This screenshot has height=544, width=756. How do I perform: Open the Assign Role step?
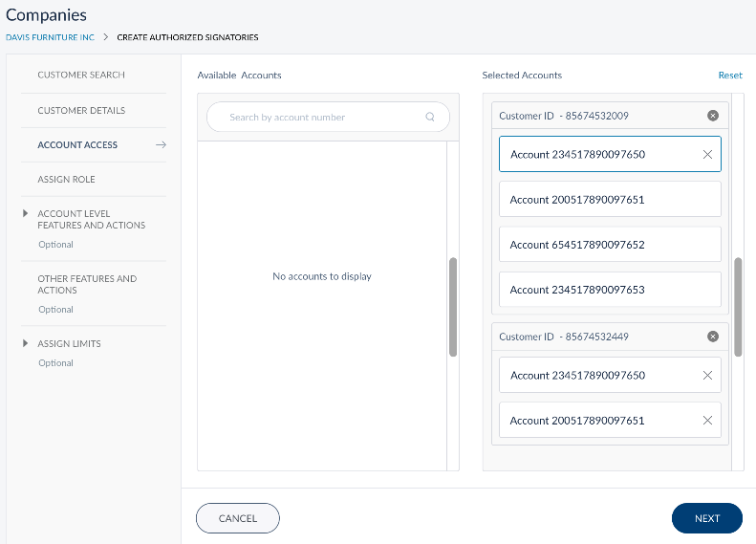pos(66,180)
